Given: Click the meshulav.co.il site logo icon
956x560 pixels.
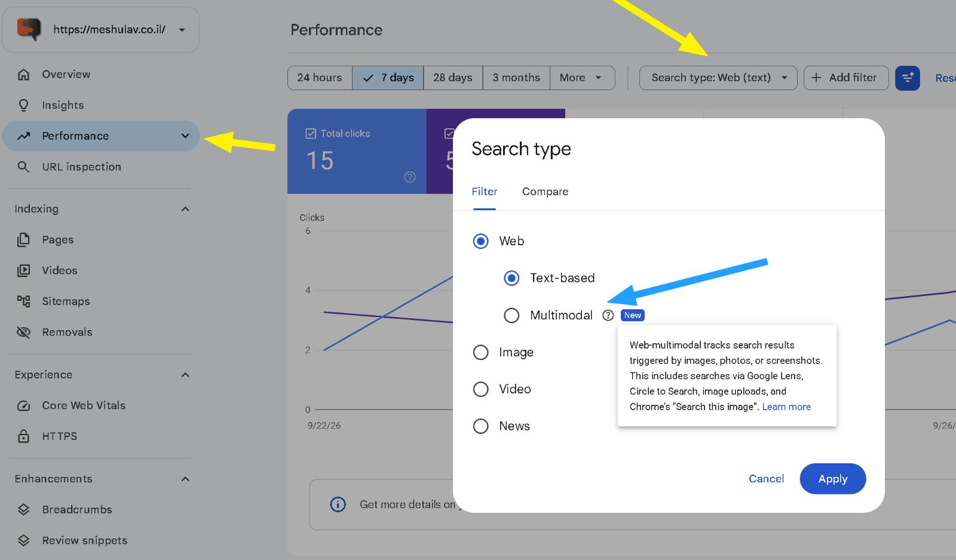Looking at the screenshot, I should click(29, 29).
